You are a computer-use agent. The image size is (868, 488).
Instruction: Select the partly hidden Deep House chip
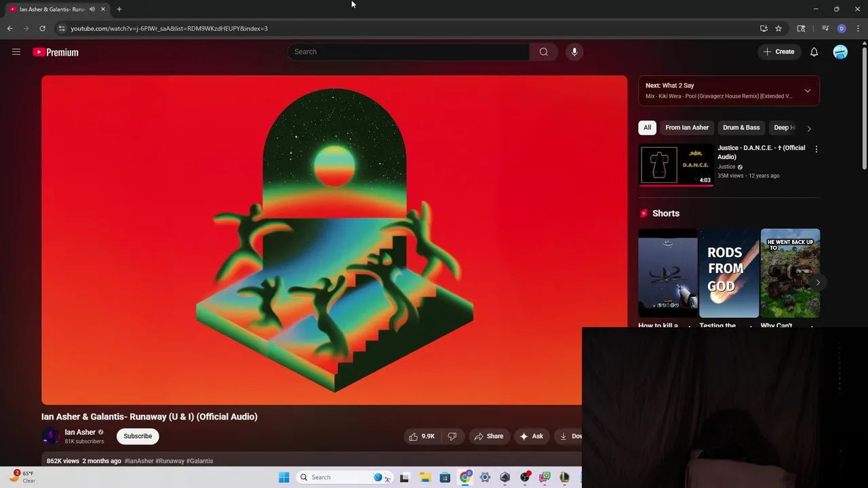[x=783, y=127]
